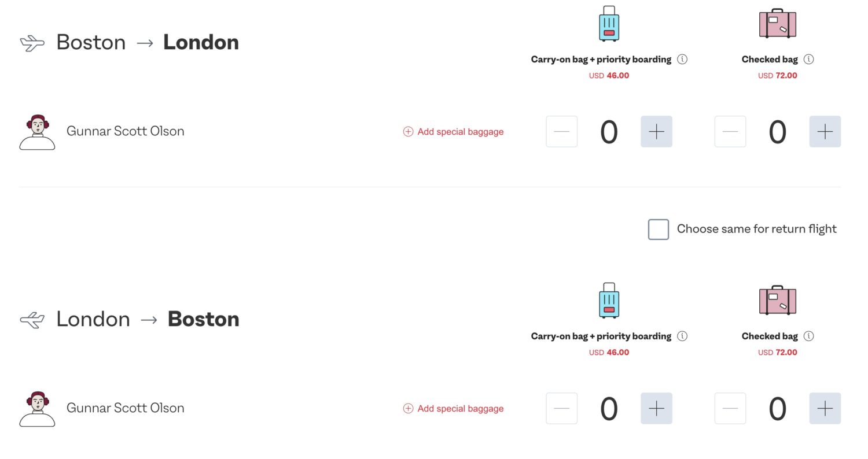Click the airplane icon beside Boston → London
The height and width of the screenshot is (459, 868).
coord(32,42)
